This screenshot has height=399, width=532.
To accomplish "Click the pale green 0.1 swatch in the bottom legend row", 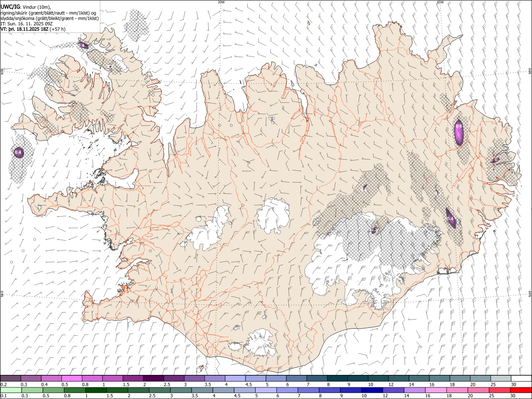I will (11, 390).
